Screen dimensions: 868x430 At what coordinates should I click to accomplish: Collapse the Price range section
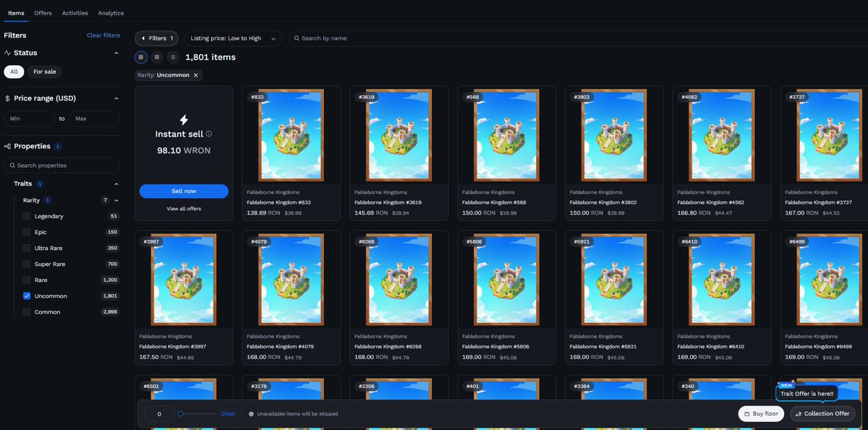tap(116, 98)
